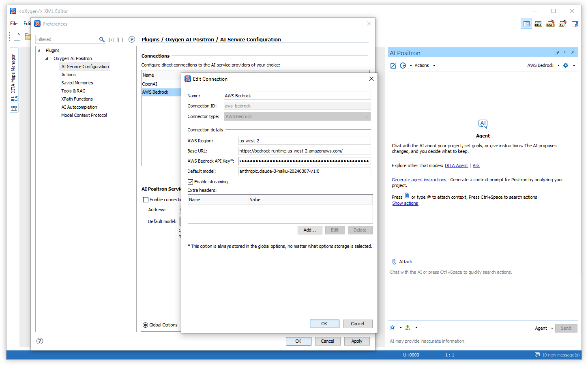Open the AI Positron settings gear
This screenshot has width=588, height=365.
pos(566,65)
